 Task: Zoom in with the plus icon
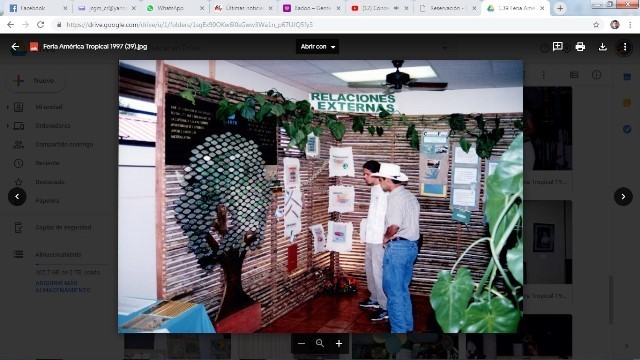click(339, 344)
